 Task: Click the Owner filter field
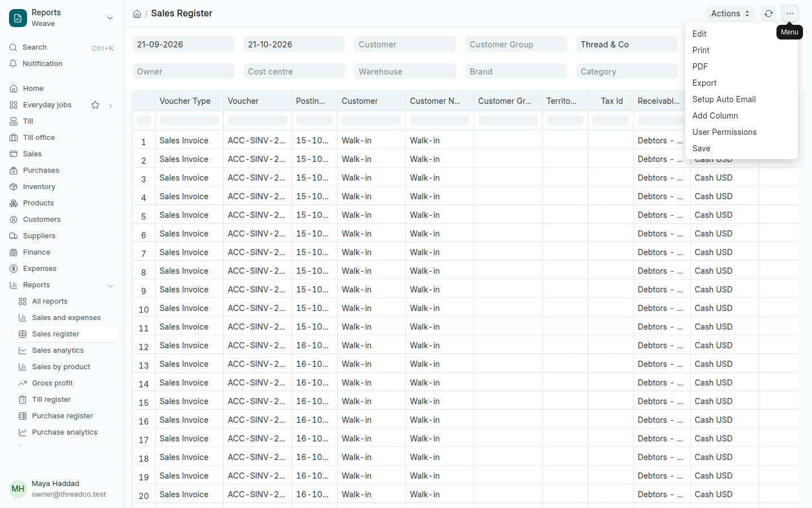pos(183,72)
